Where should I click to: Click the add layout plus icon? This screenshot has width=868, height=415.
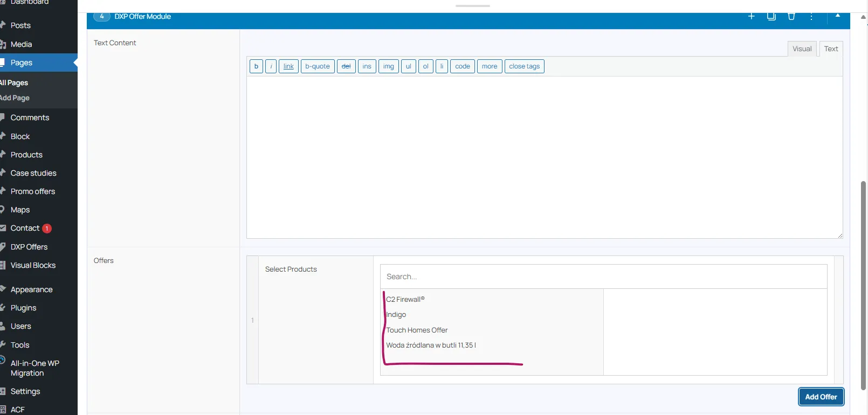pyautogui.click(x=751, y=16)
